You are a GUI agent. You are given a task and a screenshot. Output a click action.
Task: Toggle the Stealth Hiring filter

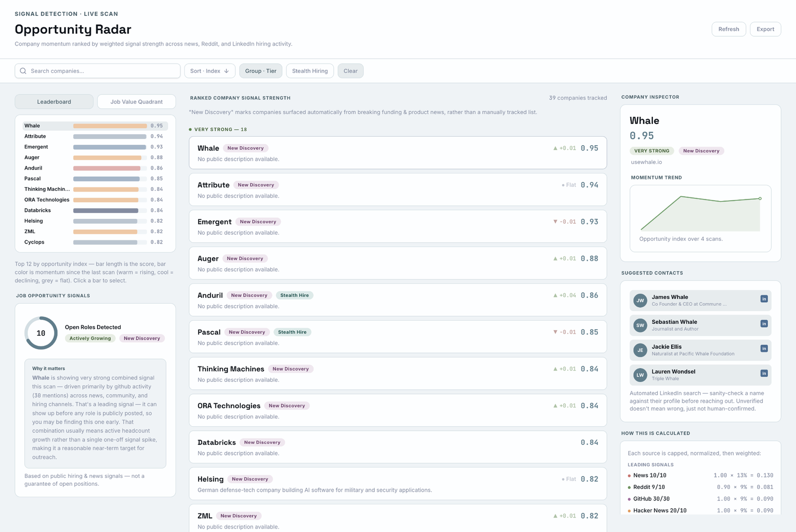coord(310,71)
